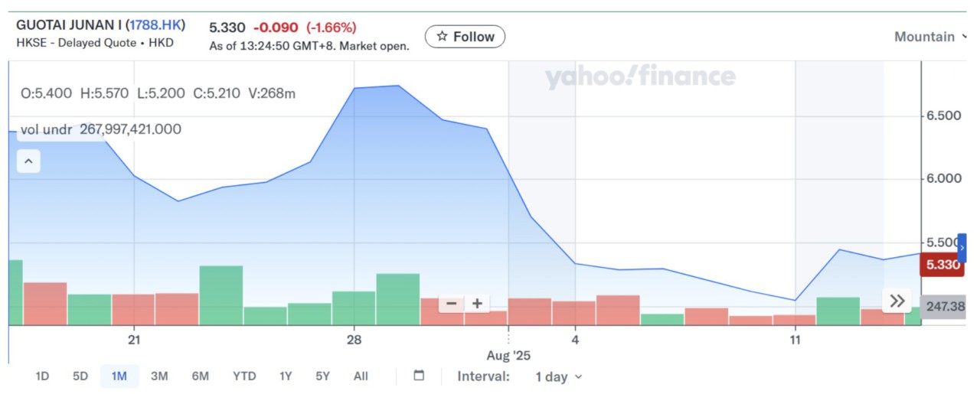Click the zoom in plus icon
Screen dimensions: 980x394
[x=477, y=304]
